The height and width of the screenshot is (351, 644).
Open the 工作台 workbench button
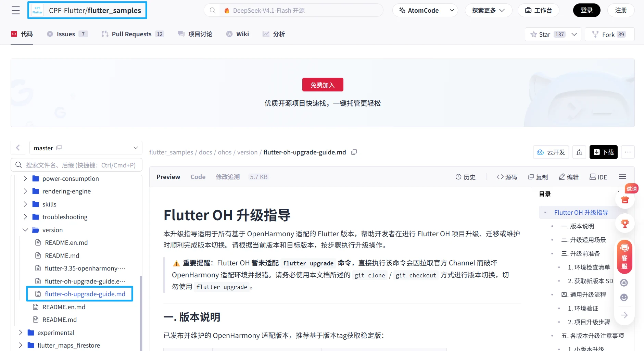(538, 10)
